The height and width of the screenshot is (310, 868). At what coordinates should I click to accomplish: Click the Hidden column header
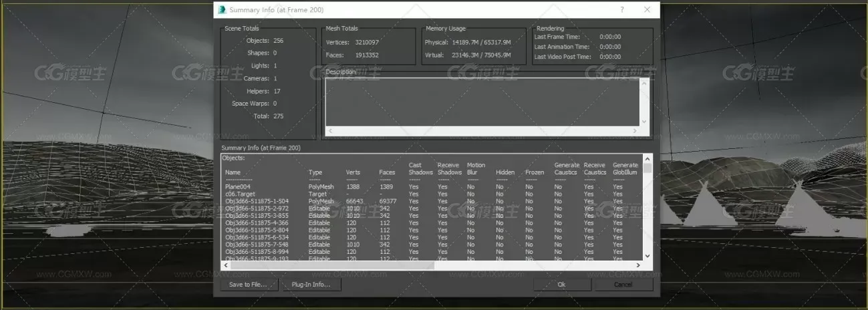click(505, 172)
